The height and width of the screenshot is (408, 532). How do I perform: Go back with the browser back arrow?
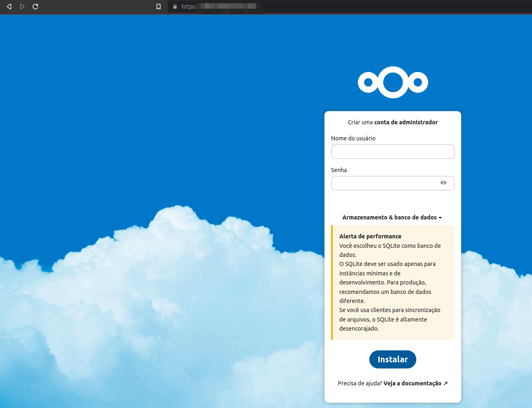[x=9, y=7]
